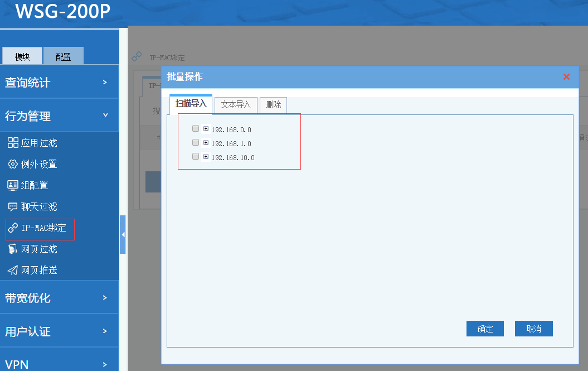Close the 批量操作 dialog with red X
The width and height of the screenshot is (588, 371).
tap(566, 77)
